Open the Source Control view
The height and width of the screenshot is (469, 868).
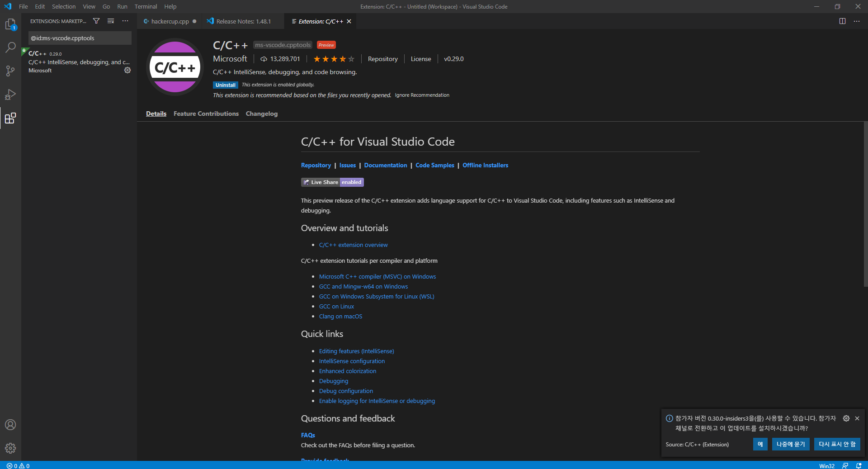click(x=10, y=71)
